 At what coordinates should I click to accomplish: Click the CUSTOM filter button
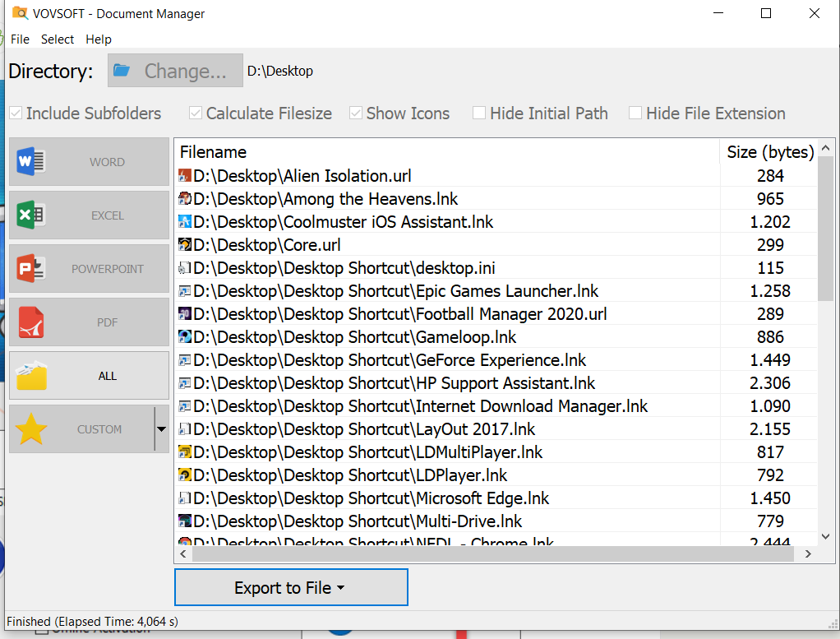[x=82, y=428]
